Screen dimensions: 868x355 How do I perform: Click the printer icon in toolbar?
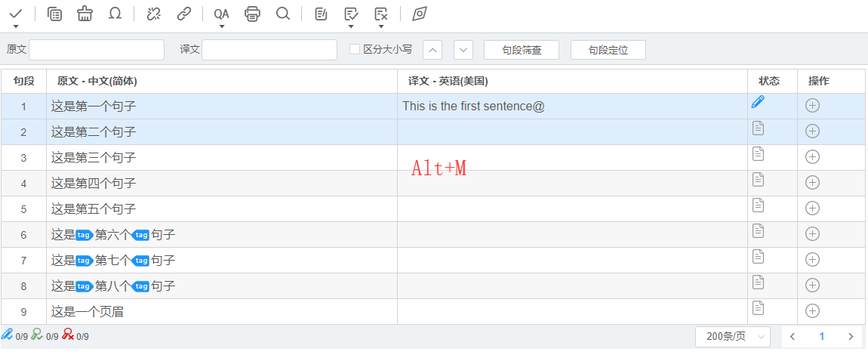pos(253,14)
